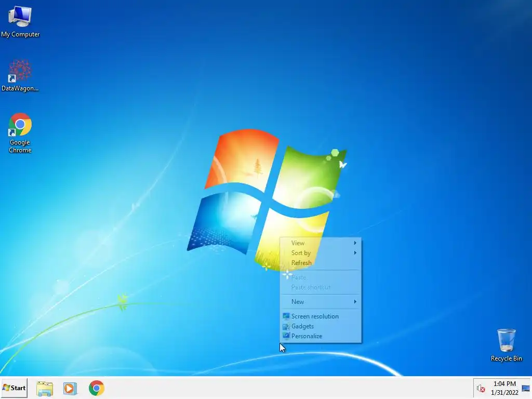Click the muted volume tray icon
Image resolution: width=532 pixels, height=399 pixels.
pos(481,389)
